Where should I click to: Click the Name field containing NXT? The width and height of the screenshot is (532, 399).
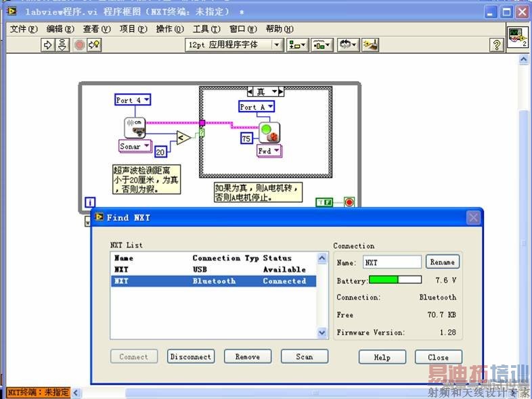point(392,262)
